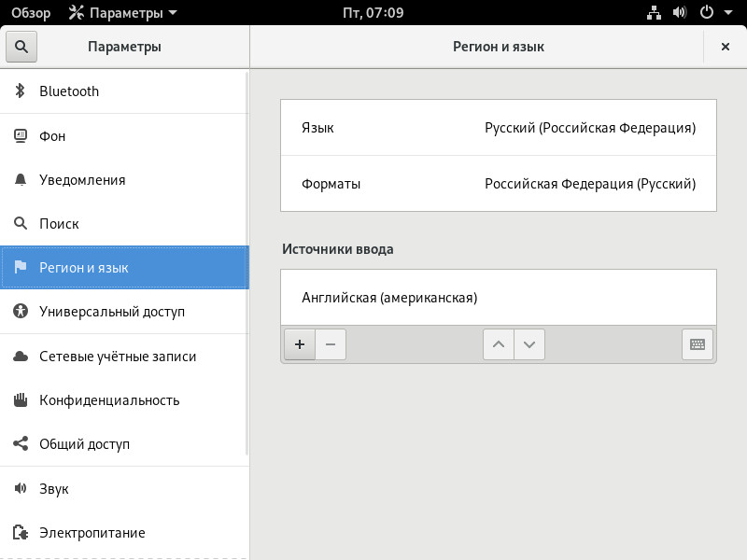Image resolution: width=747 pixels, height=560 pixels.
Task: Click the volume icon in the top bar
Action: (680, 12)
